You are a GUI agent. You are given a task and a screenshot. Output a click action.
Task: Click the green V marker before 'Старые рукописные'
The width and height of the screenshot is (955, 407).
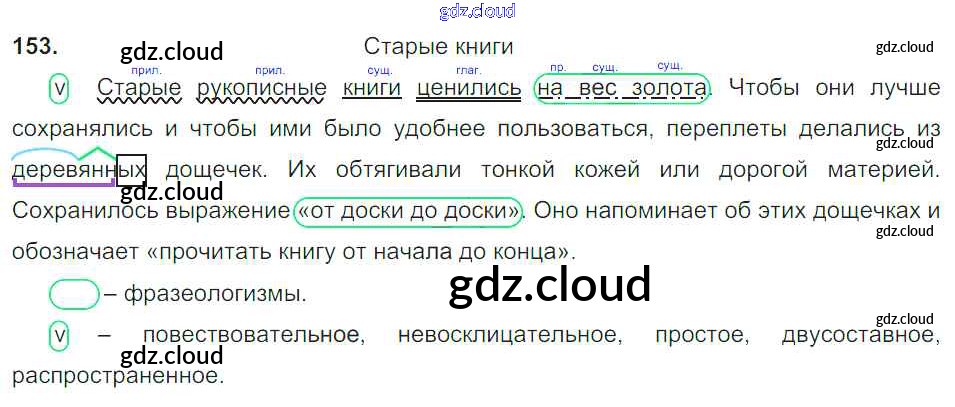(59, 89)
